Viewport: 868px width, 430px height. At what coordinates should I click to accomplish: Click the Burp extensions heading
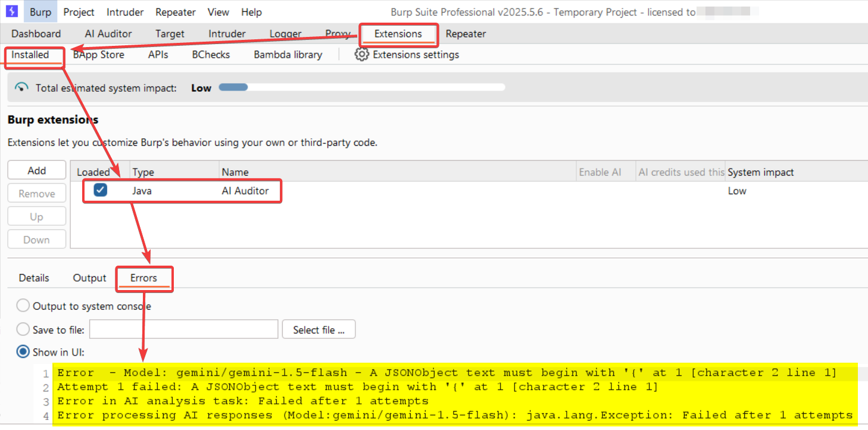pos(53,120)
